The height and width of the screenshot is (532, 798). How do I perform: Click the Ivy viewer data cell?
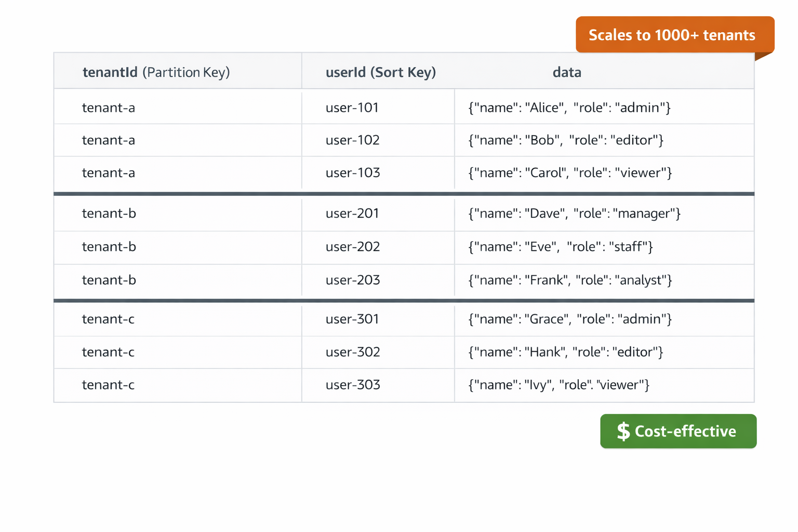(558, 385)
